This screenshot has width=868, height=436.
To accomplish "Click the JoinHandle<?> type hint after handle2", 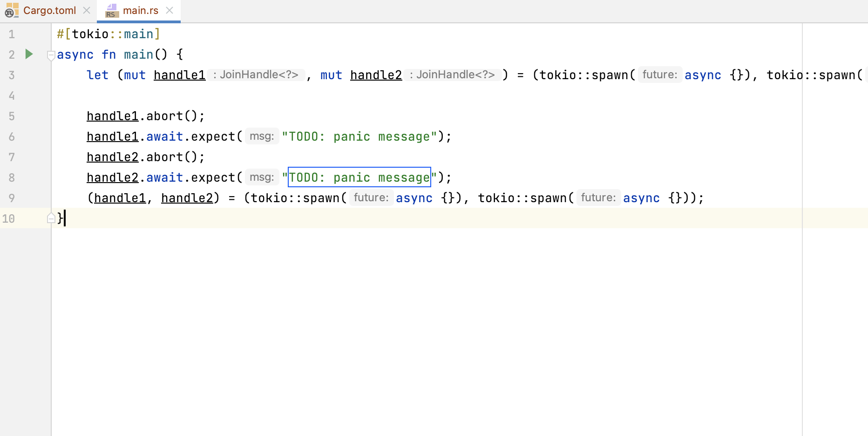I will (453, 75).
